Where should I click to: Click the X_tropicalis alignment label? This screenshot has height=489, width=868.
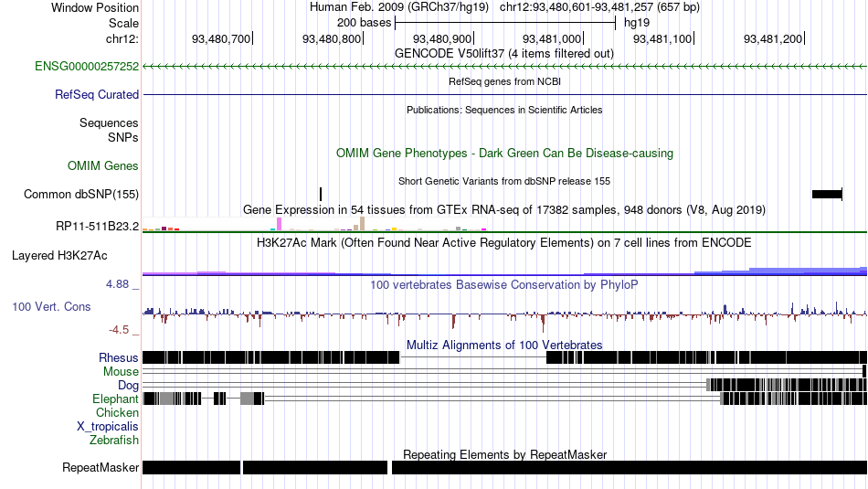pos(108,427)
